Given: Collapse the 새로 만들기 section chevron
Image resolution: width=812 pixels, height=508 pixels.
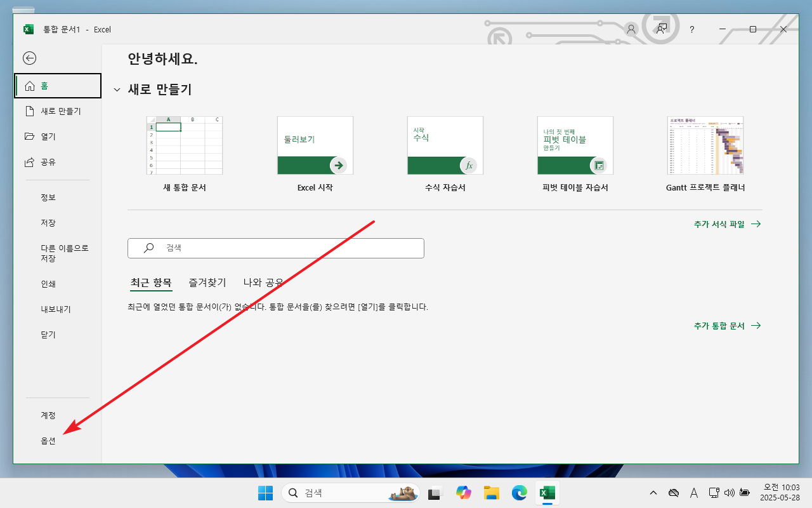Looking at the screenshot, I should pyautogui.click(x=117, y=90).
